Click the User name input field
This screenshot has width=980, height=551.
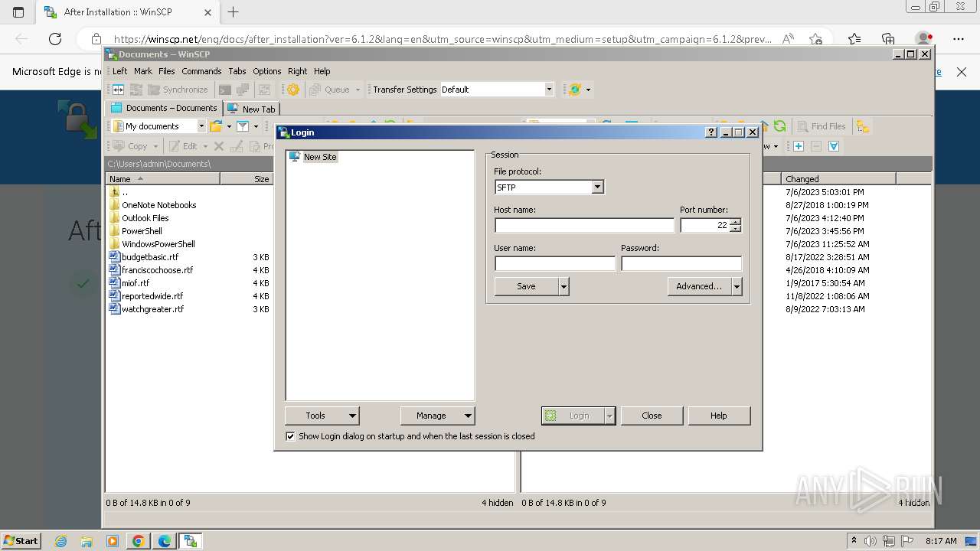(555, 263)
